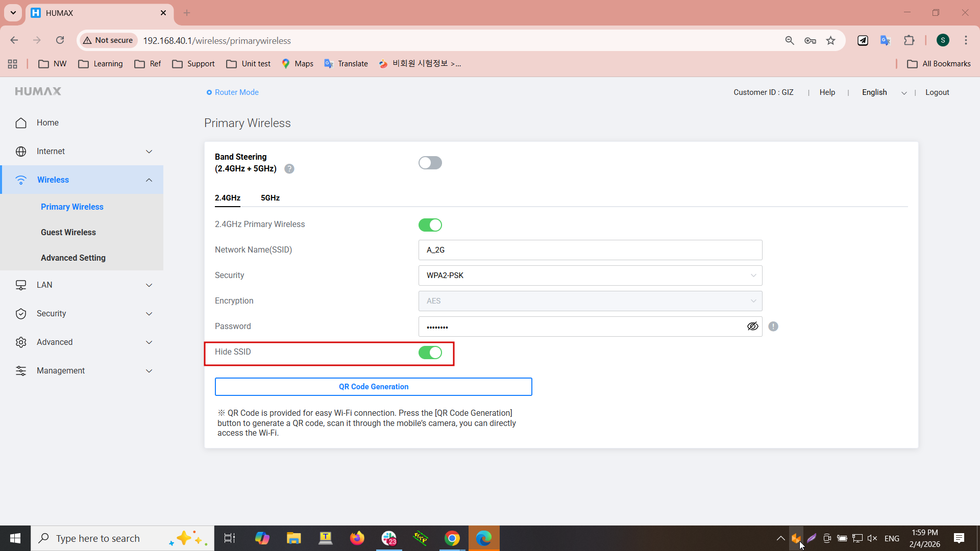The image size is (980, 551).
Task: Click the Band Steering help question icon
Action: tap(289, 169)
